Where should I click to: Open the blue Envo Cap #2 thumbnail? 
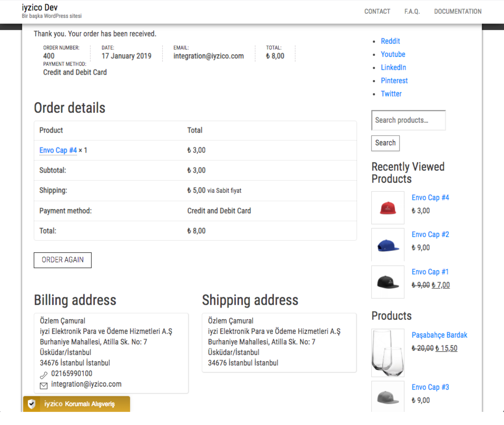click(x=387, y=245)
